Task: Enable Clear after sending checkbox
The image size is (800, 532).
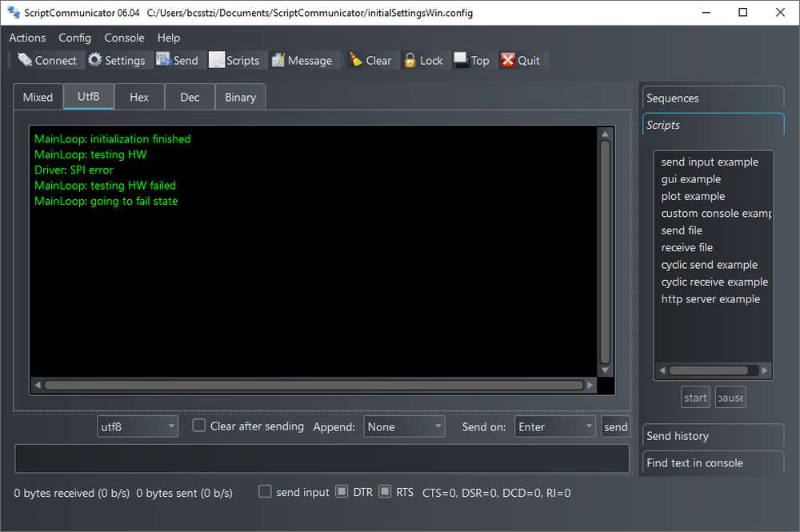Action: (199, 426)
